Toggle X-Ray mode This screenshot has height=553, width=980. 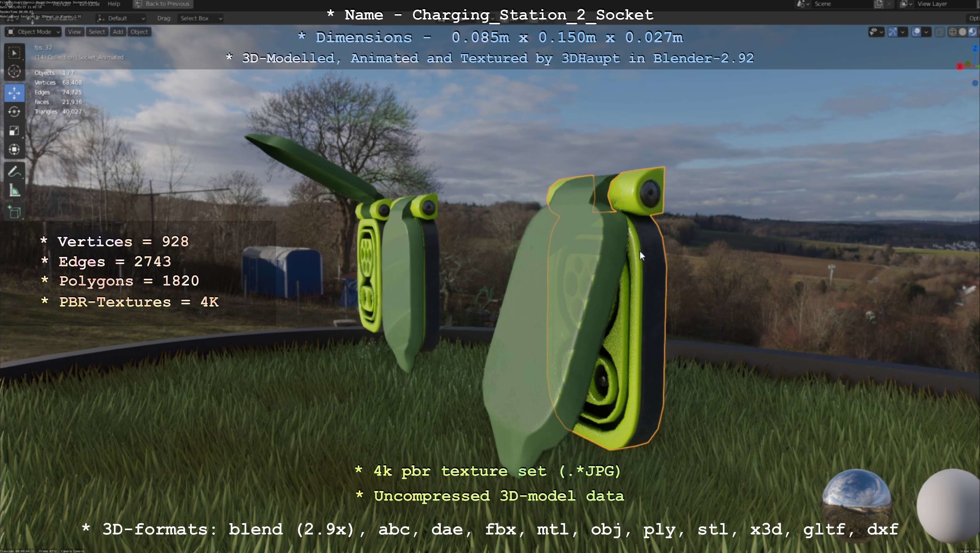coord(939,32)
